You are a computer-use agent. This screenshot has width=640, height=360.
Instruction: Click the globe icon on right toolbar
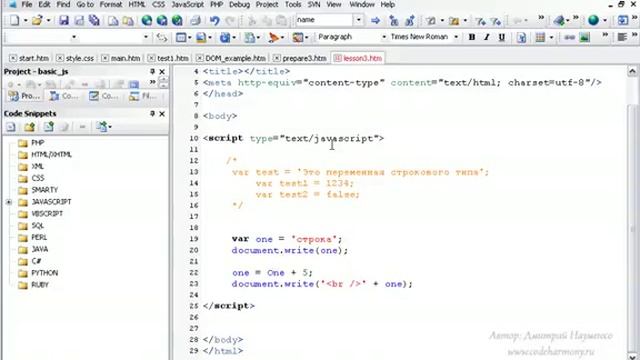593,20
